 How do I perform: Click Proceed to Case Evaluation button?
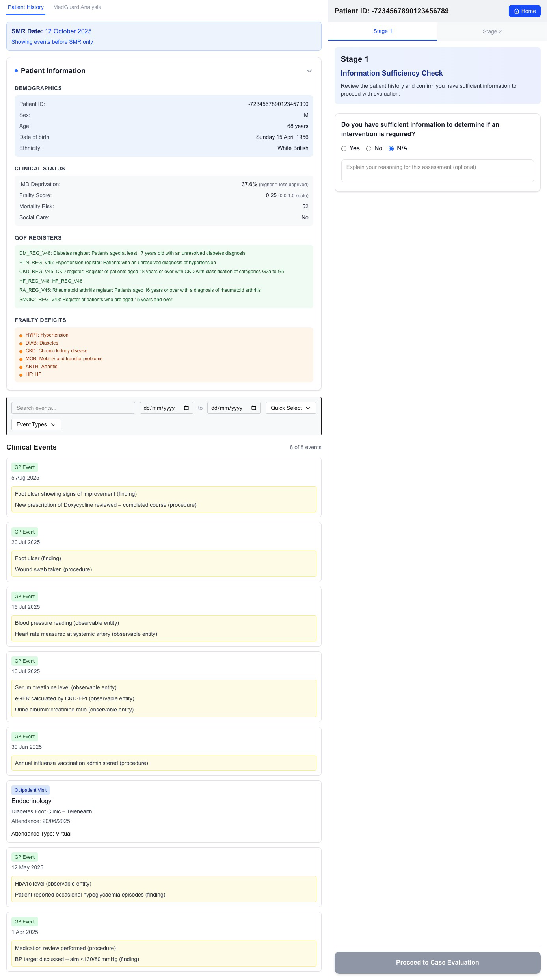(437, 962)
